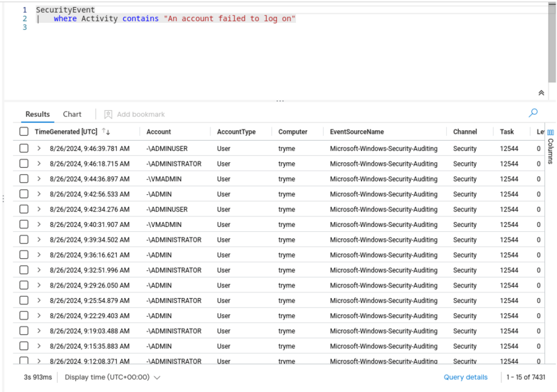Check the row at 9:44:36.897 AM
The height and width of the screenshot is (392, 557).
pos(24,179)
